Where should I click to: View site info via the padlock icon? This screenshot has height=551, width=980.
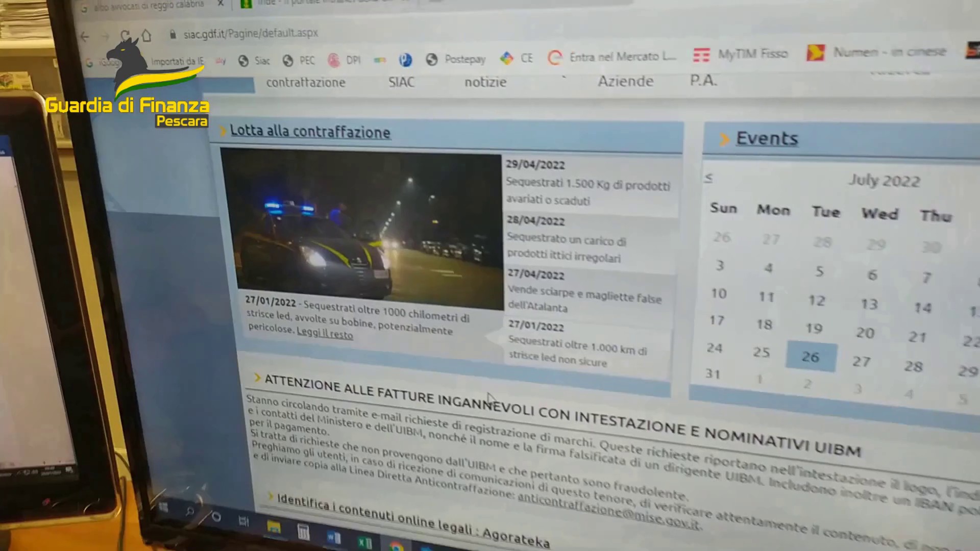pyautogui.click(x=173, y=34)
